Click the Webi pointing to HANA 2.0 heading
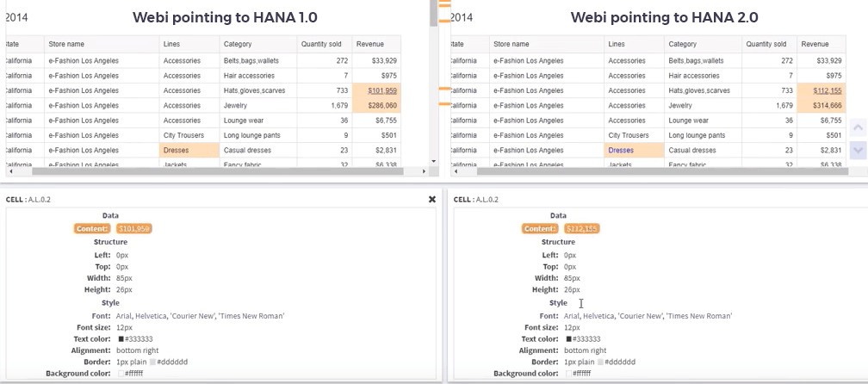Viewport: 868px width, 384px height. click(x=664, y=17)
